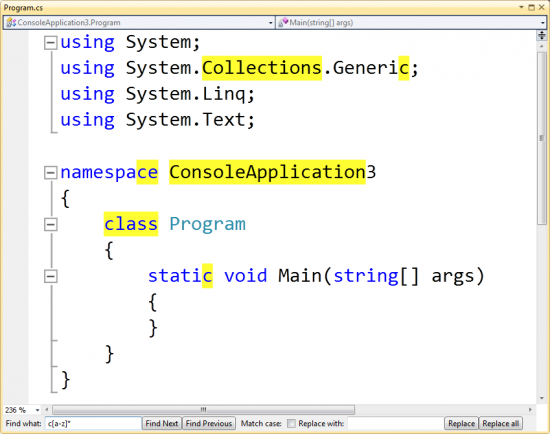Click the horizontal scrollbar thumb
This screenshot has height=434, width=550.
(203, 409)
